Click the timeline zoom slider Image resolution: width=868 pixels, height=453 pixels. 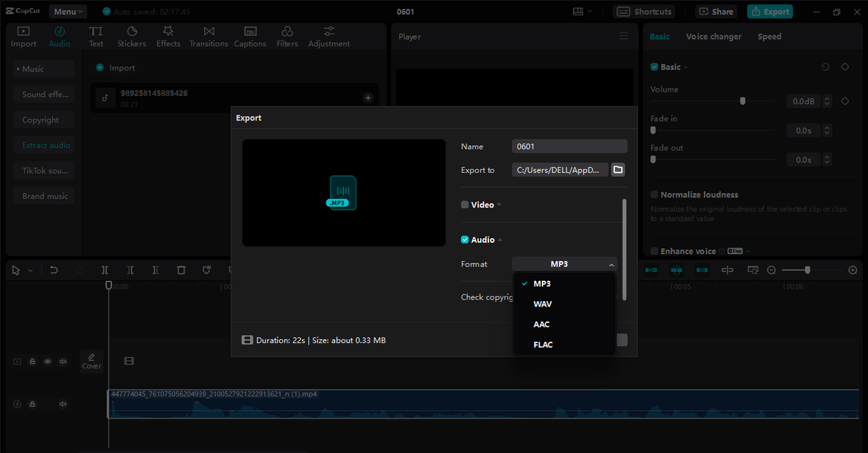[807, 270]
